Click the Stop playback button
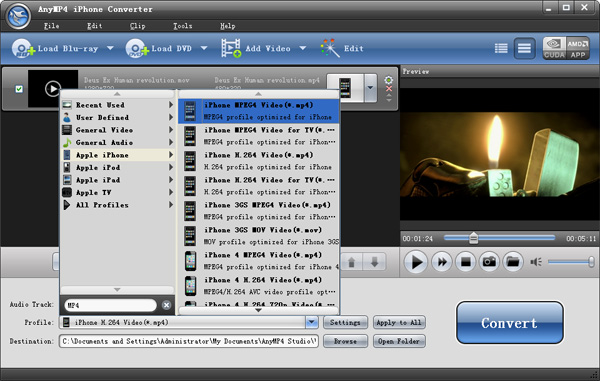The height and width of the screenshot is (381, 600). [465, 262]
